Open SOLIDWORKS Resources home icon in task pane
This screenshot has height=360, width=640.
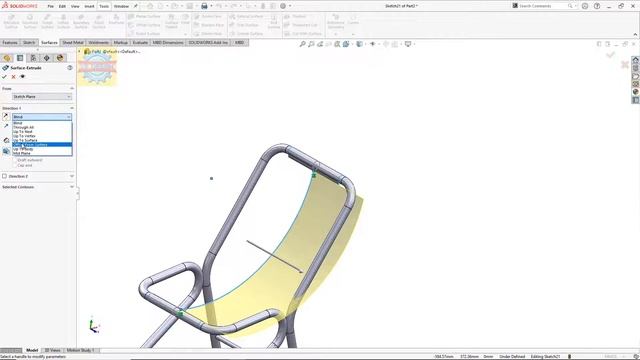[x=636, y=60]
